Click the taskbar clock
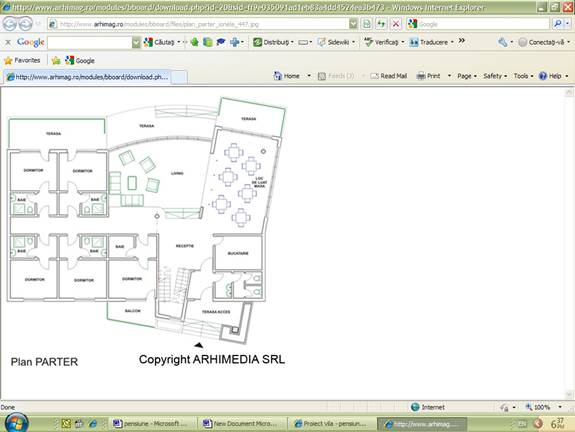Image resolution: width=575 pixels, height=432 pixels. [x=557, y=424]
